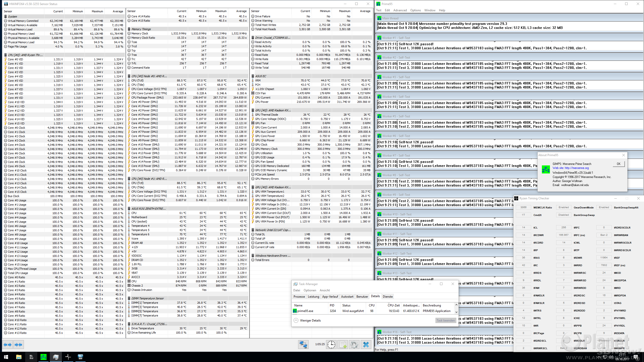Collapse Task-Manager with Weniger Details chevron
Viewport: 644px width, 362px height.
pyautogui.click(x=296, y=320)
